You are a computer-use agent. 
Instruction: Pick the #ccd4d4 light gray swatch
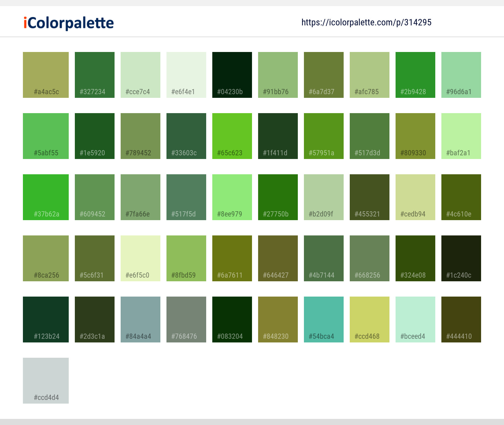[x=46, y=381]
